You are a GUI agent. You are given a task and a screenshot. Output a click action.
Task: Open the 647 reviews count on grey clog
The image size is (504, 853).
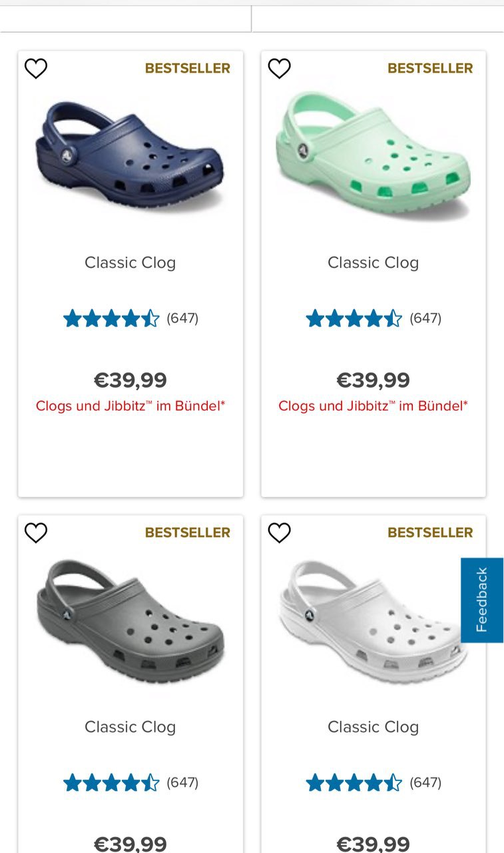tap(182, 782)
